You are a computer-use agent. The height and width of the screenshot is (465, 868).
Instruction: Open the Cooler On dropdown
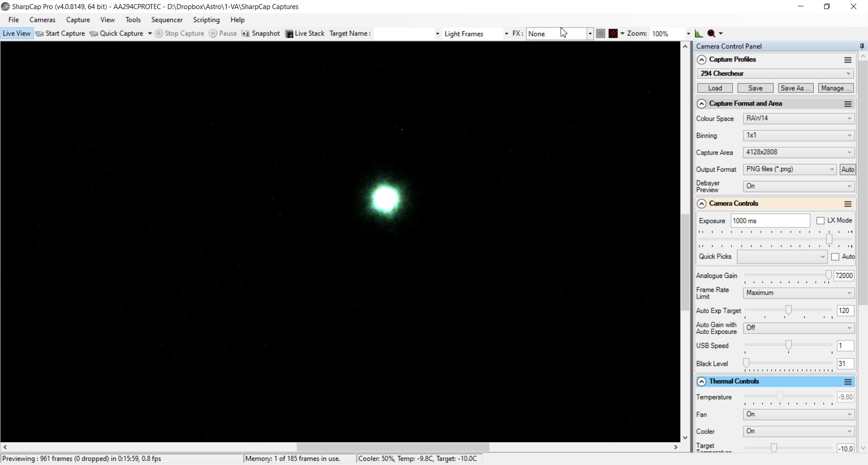click(799, 432)
